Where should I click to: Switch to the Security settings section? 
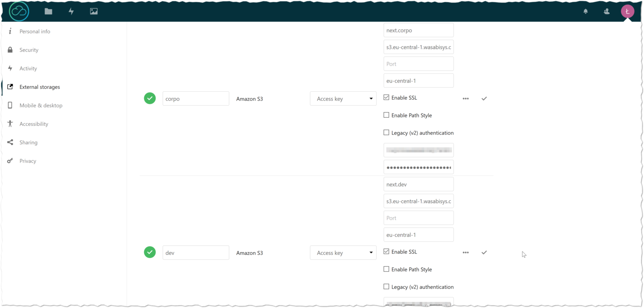29,49
